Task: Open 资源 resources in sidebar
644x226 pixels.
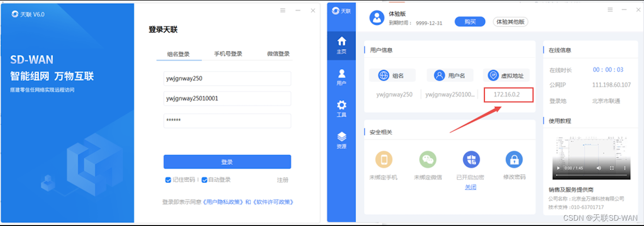Action: point(341,140)
